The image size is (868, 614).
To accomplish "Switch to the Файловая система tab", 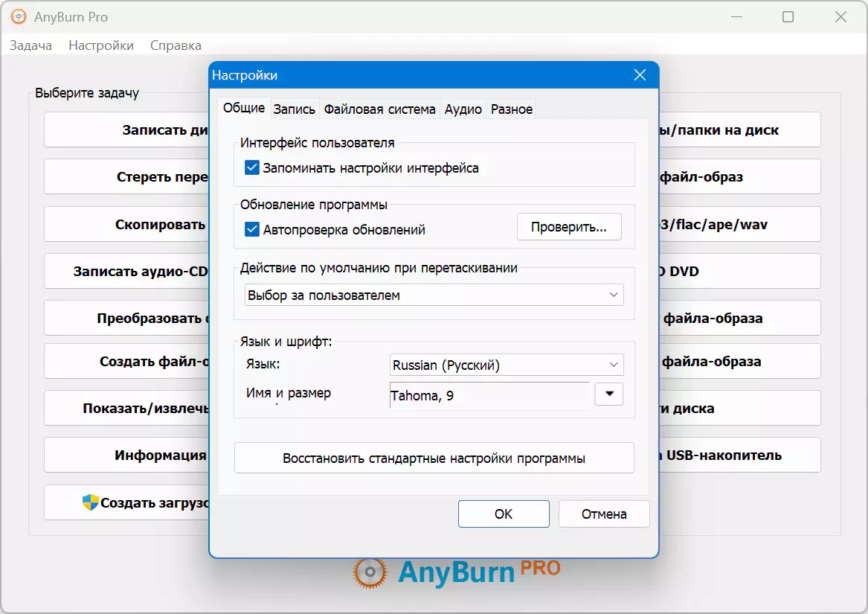I will pos(380,109).
